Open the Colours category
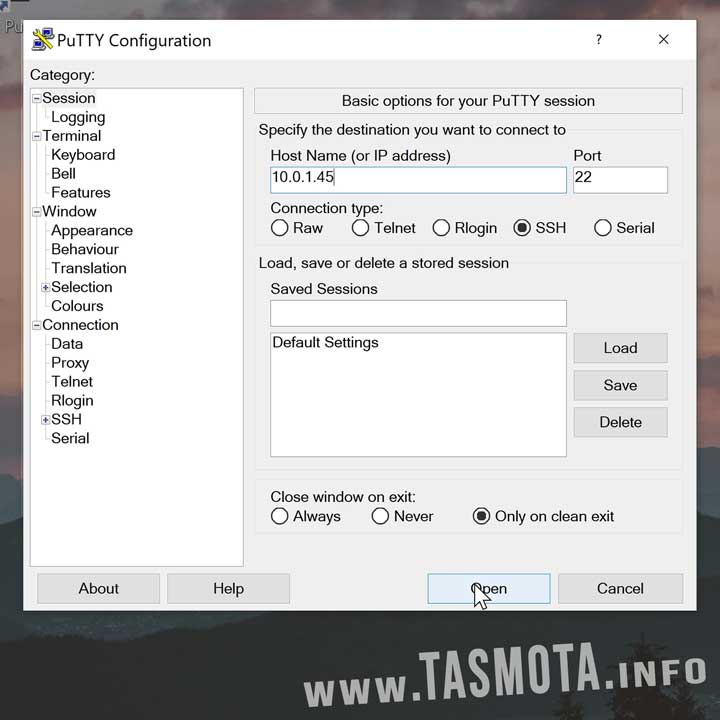 pos(77,306)
